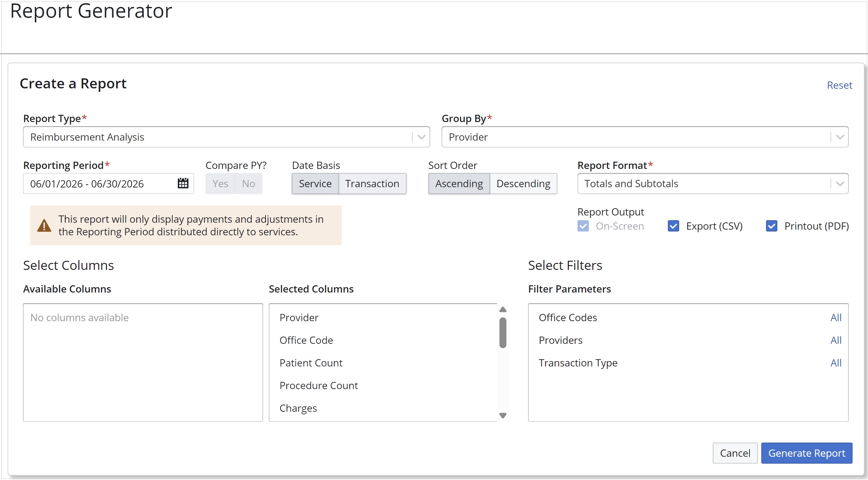Click the 'No columns available' text
The image size is (868, 480).
(x=80, y=318)
